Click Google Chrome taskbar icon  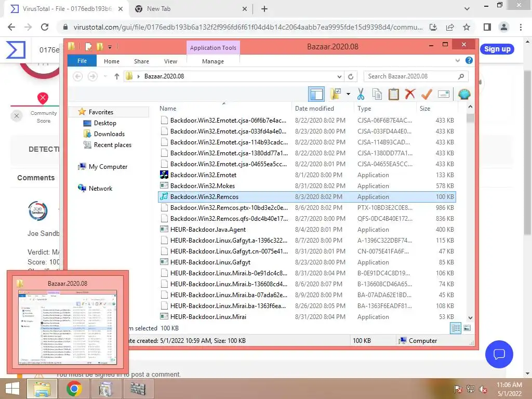coord(74,389)
